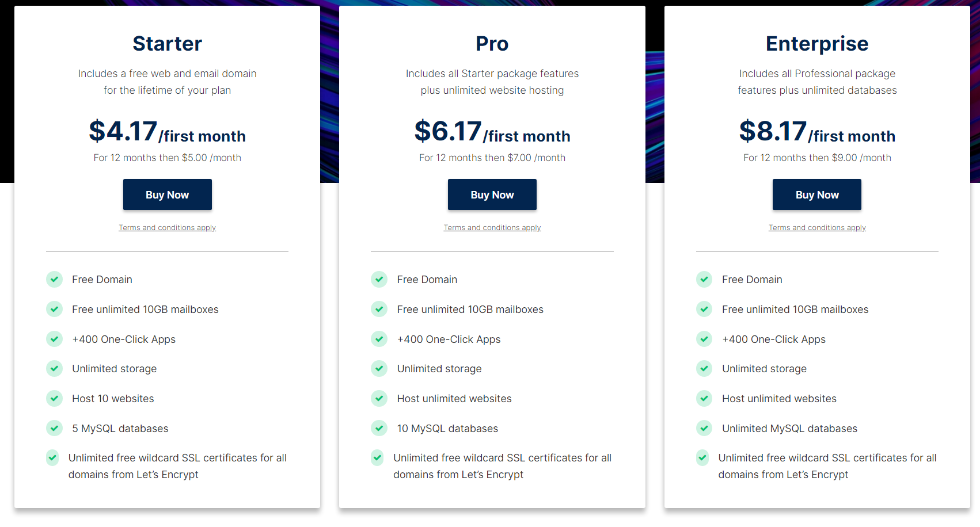Click the Enterprise plan heading
The image size is (980, 527).
(x=816, y=44)
